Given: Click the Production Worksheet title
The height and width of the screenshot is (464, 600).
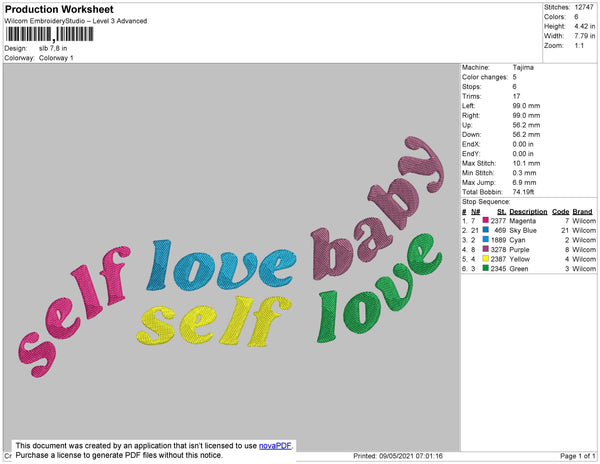Looking at the screenshot, I should click(x=59, y=9).
